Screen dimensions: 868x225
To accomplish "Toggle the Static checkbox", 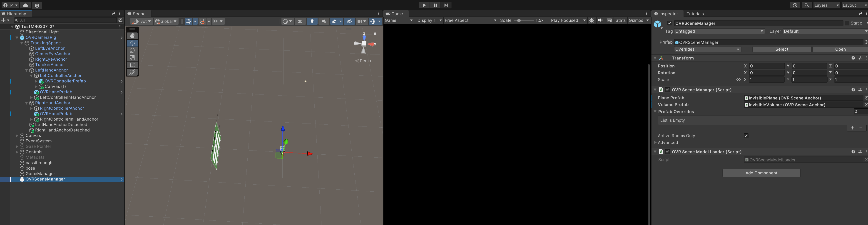I will 847,23.
